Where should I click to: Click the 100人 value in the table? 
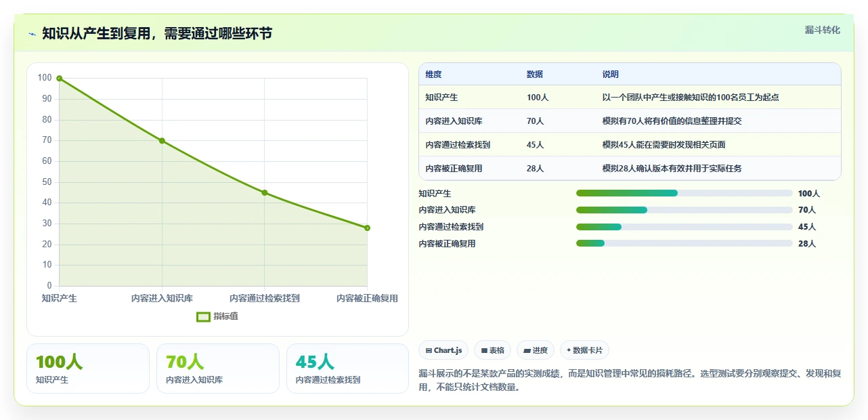tap(538, 98)
